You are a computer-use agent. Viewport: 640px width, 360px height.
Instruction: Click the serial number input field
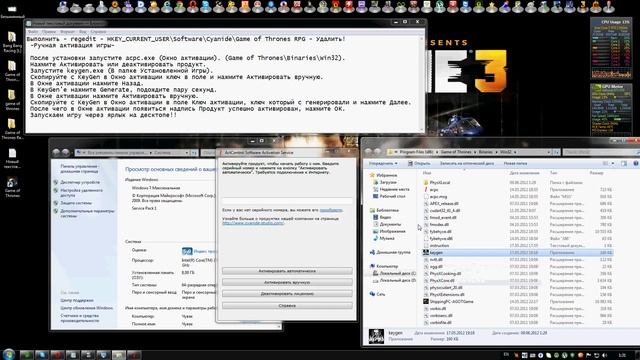pos(287,201)
